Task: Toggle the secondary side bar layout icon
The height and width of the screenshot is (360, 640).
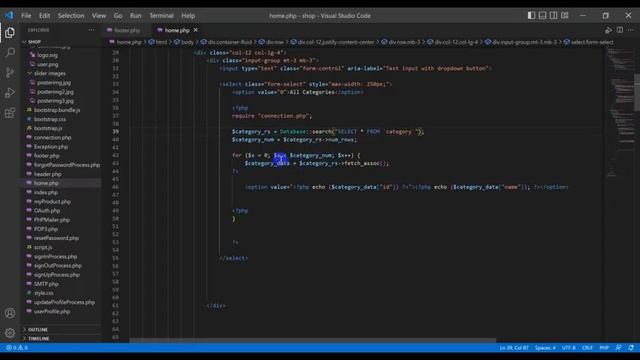Action: tap(553, 16)
